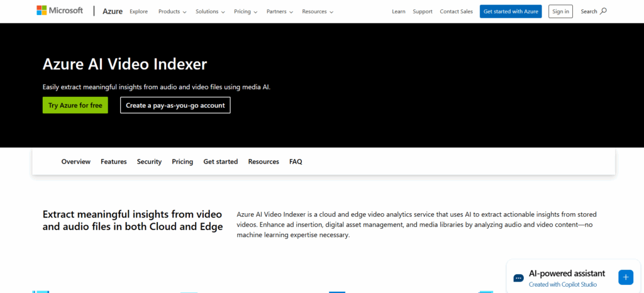Click Try Azure for free button
Viewport: 644px width, 293px height.
75,105
